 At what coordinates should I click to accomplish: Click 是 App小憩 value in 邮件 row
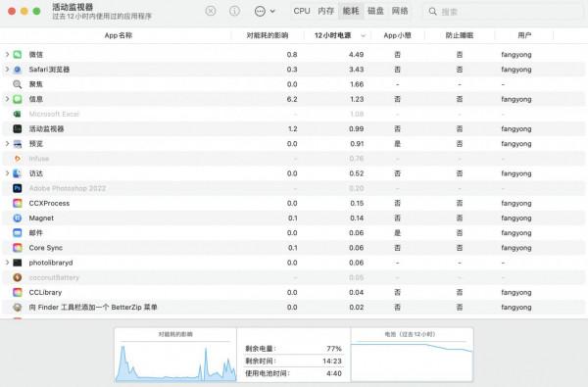click(x=398, y=233)
